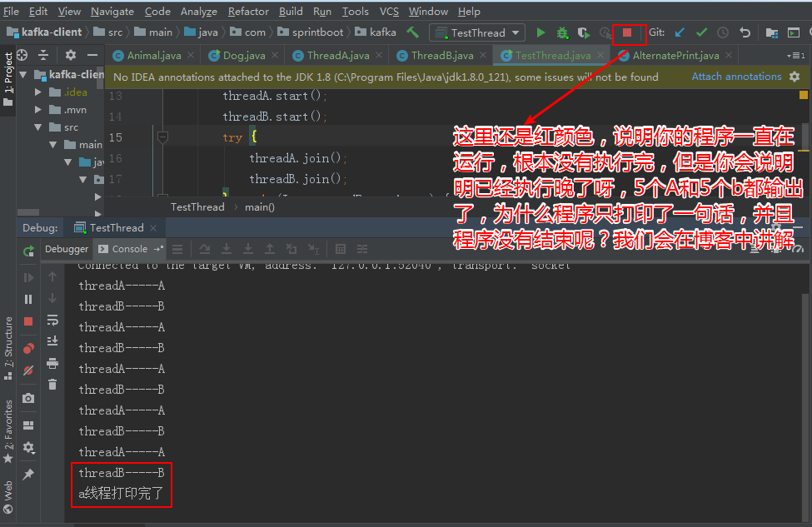Click Step Into icon in debugger toolbar

coord(227,249)
